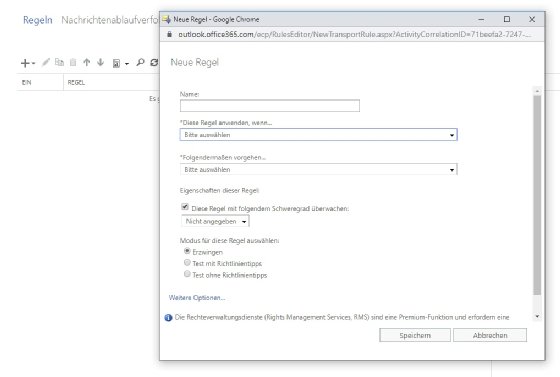
Task: Switch to the Nachrichtenablaufverfolgung tab
Action: (x=110, y=20)
